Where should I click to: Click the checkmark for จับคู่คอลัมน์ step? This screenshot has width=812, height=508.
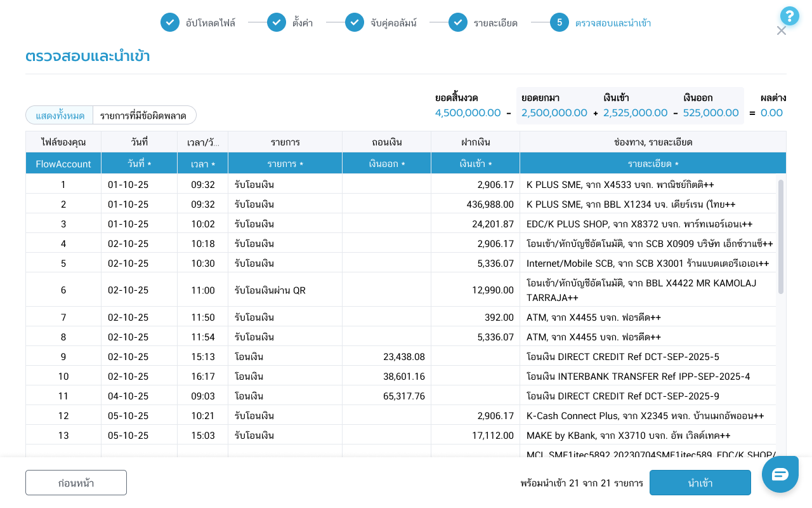(x=355, y=23)
